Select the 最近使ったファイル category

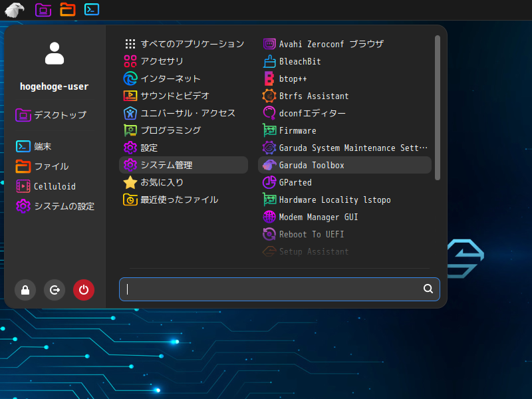(184, 199)
